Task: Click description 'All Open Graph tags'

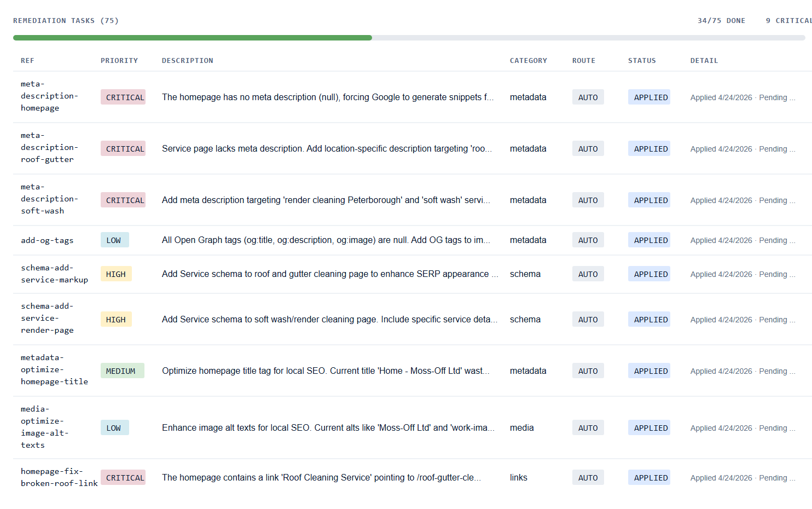Action: point(326,240)
